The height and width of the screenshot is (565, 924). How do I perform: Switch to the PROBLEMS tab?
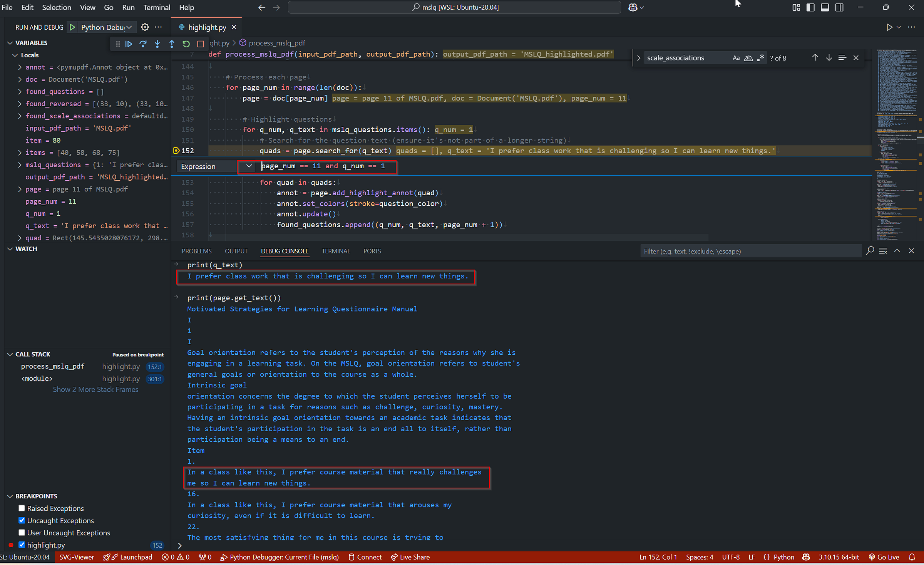pyautogui.click(x=197, y=251)
